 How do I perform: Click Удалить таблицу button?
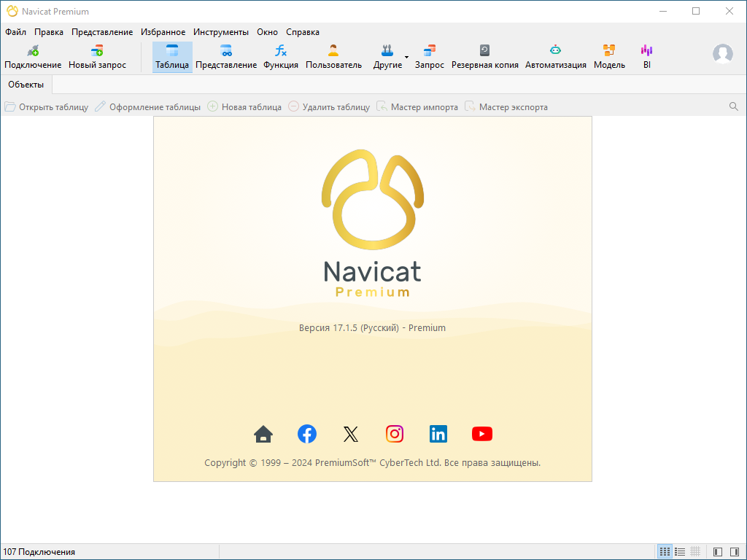329,107
